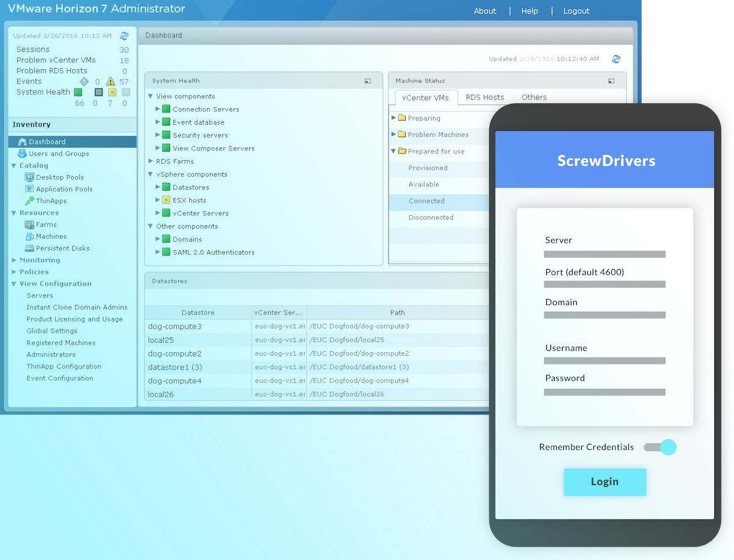Click the yellow ESX hosts status icon
This screenshot has height=560, width=734.
pos(166,200)
